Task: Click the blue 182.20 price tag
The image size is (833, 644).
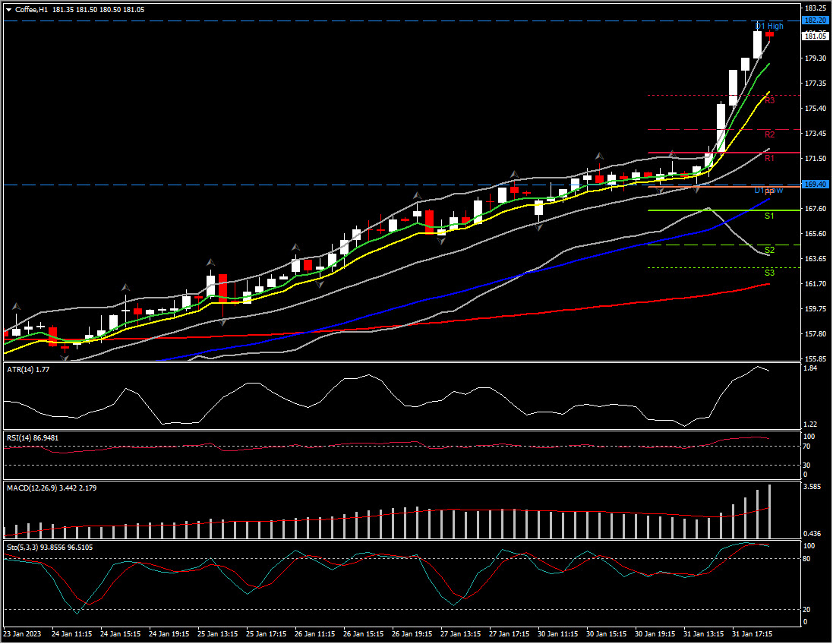Action: coord(814,21)
